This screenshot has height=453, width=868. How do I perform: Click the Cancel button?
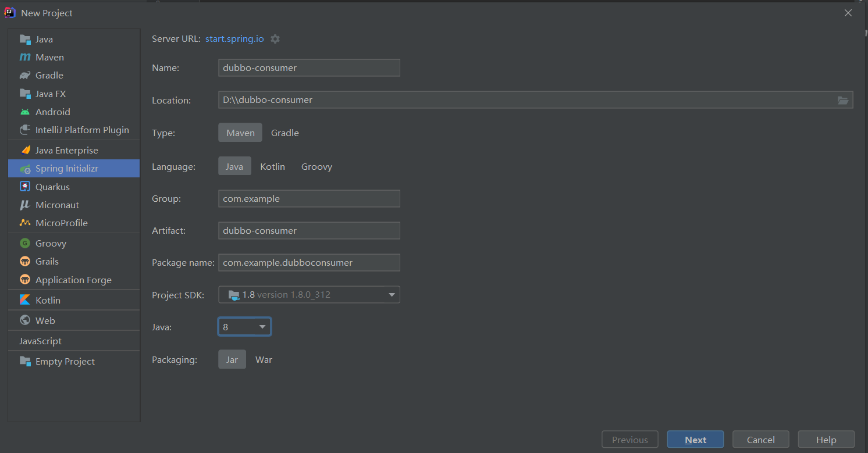[x=760, y=440]
